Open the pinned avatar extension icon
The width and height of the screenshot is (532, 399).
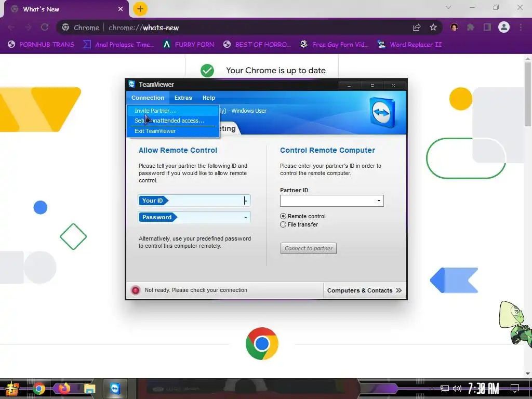(454, 27)
